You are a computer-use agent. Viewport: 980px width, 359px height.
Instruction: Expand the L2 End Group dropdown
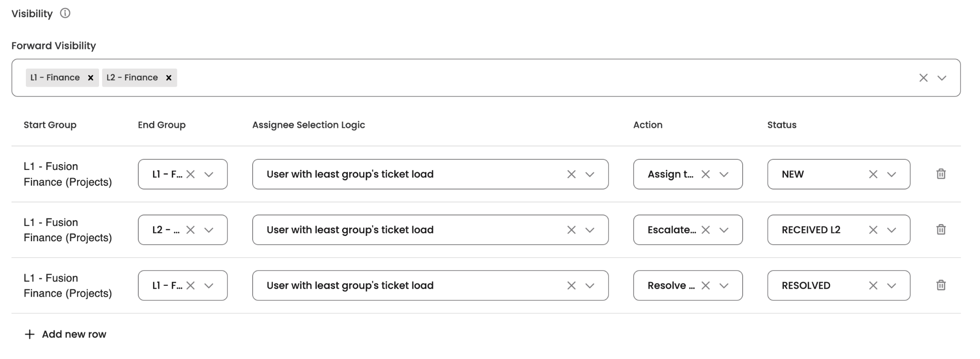point(209,230)
